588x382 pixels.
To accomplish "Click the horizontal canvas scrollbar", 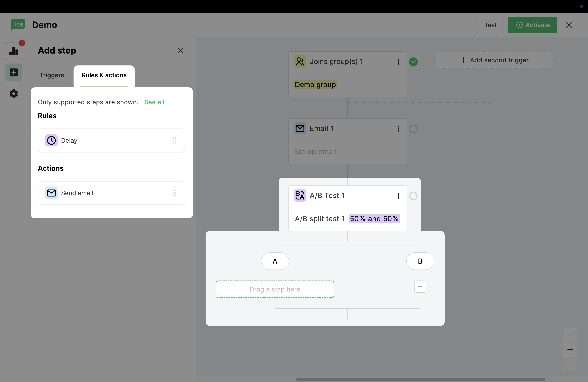I will tap(420, 379).
